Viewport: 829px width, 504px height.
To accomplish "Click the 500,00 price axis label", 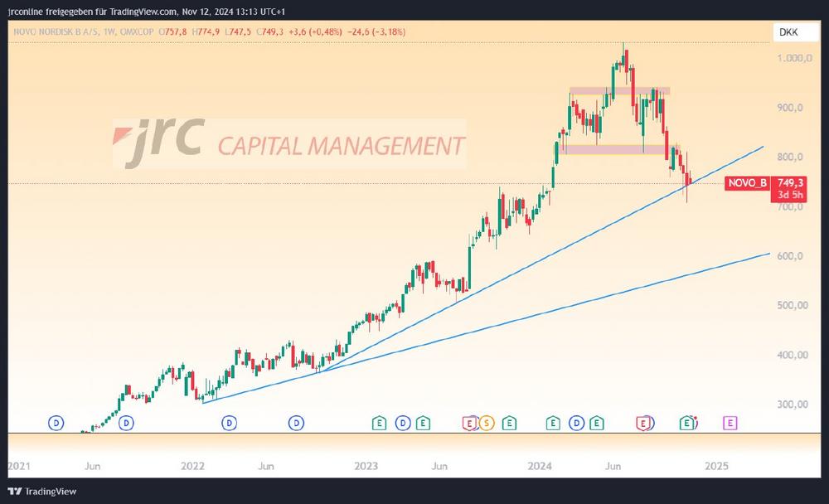I will coord(793,305).
